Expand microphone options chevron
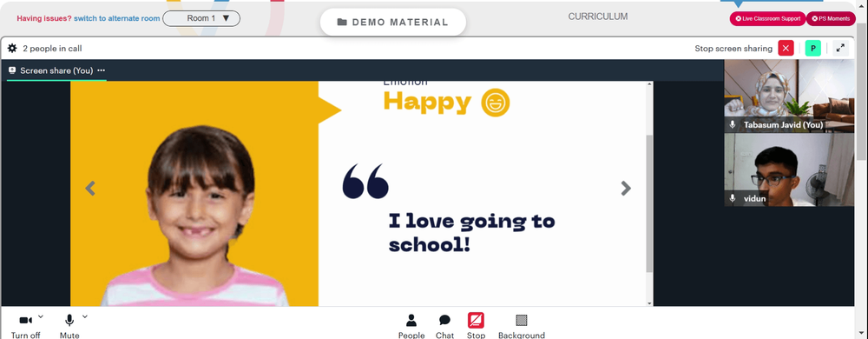 85,317
